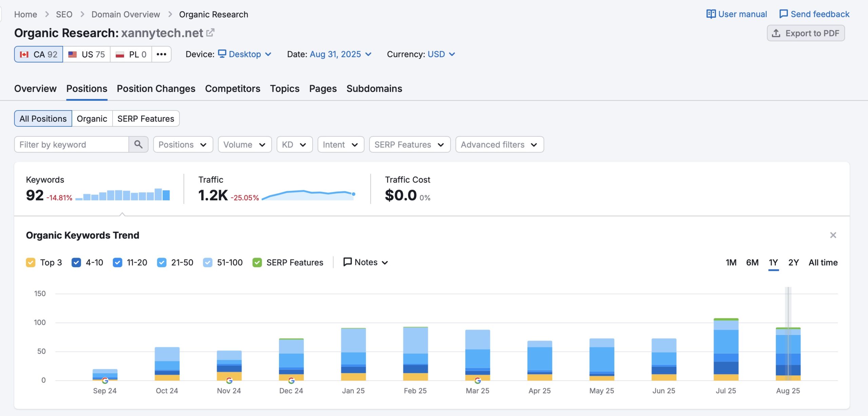The width and height of the screenshot is (868, 416).
Task: Open the Currency USD dropdown
Action: [441, 54]
